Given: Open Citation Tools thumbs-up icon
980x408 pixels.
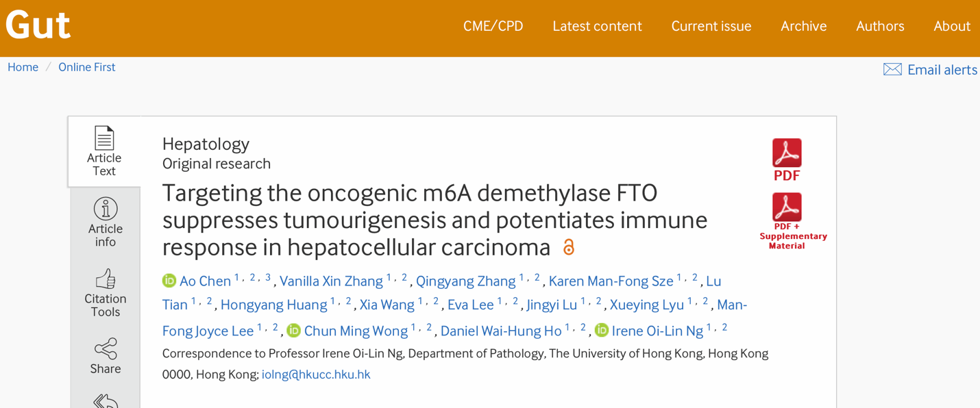Looking at the screenshot, I should [x=106, y=279].
